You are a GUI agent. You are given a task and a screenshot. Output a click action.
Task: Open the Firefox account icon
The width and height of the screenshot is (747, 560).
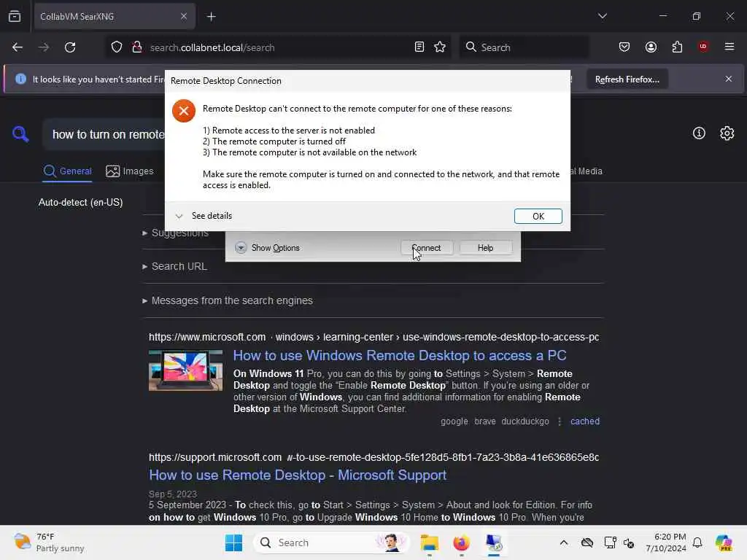(x=651, y=47)
